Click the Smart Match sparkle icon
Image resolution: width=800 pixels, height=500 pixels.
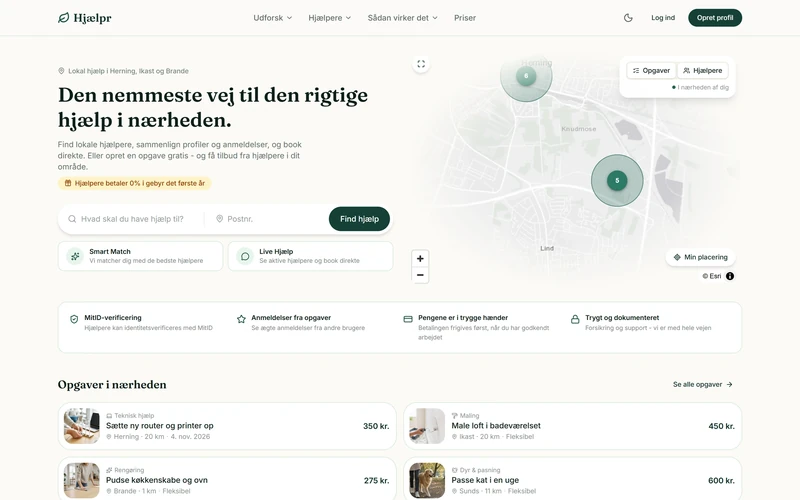tap(75, 256)
